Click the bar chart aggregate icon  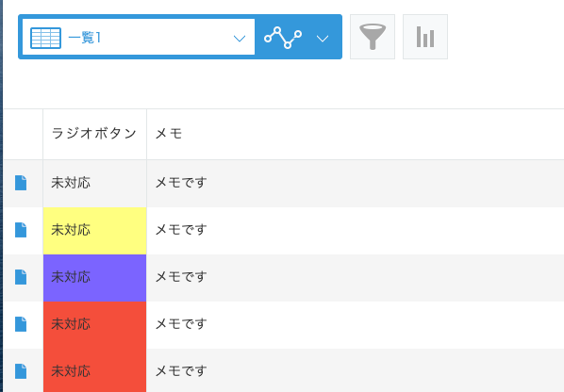(425, 37)
